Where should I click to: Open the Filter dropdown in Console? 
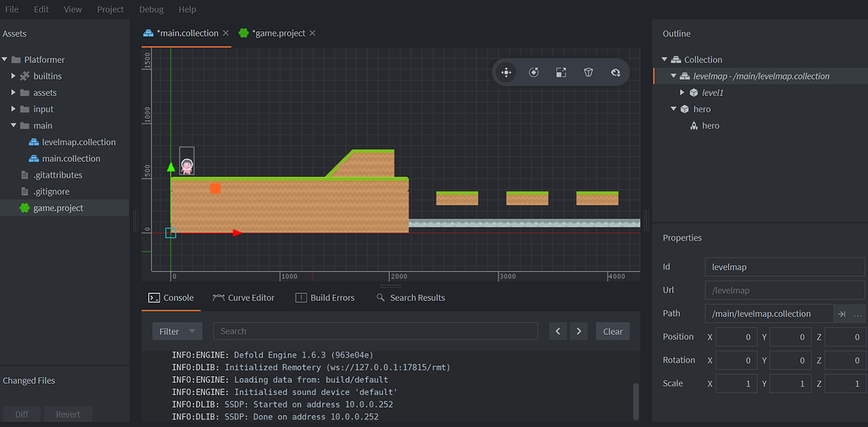(177, 331)
